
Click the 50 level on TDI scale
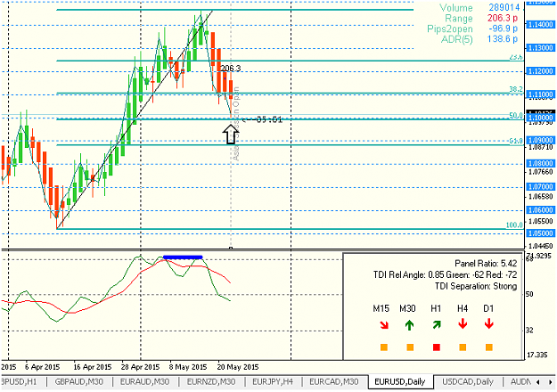click(529, 294)
